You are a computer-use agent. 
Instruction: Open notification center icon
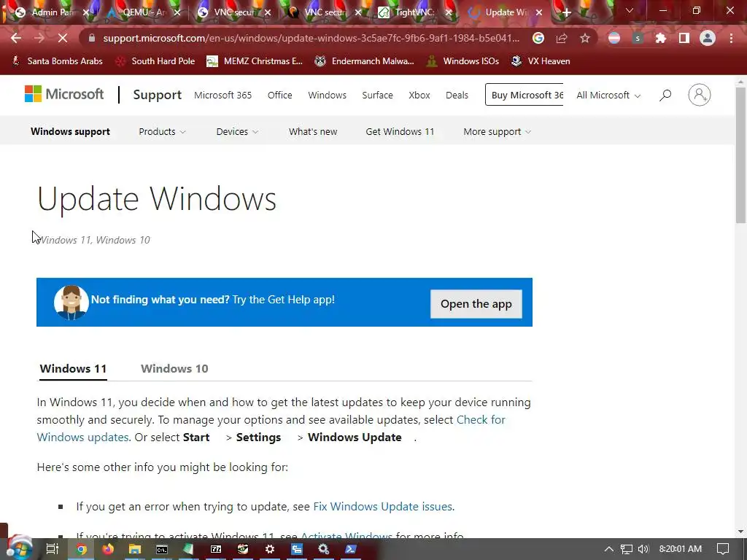click(x=723, y=549)
